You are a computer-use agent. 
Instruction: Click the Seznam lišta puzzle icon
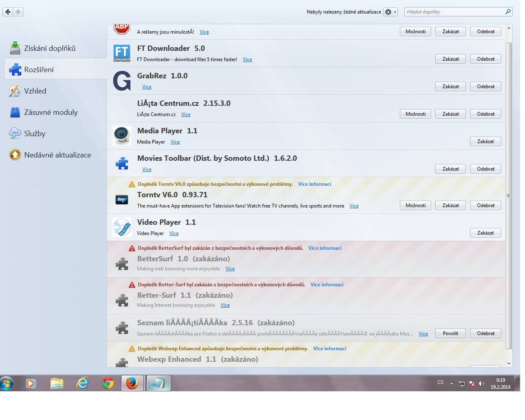(x=122, y=328)
